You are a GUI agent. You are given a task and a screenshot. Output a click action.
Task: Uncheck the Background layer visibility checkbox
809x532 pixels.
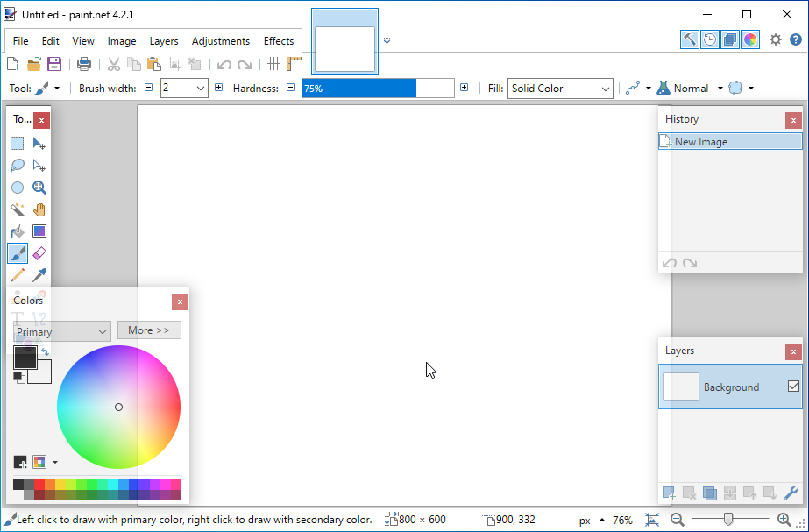(794, 387)
